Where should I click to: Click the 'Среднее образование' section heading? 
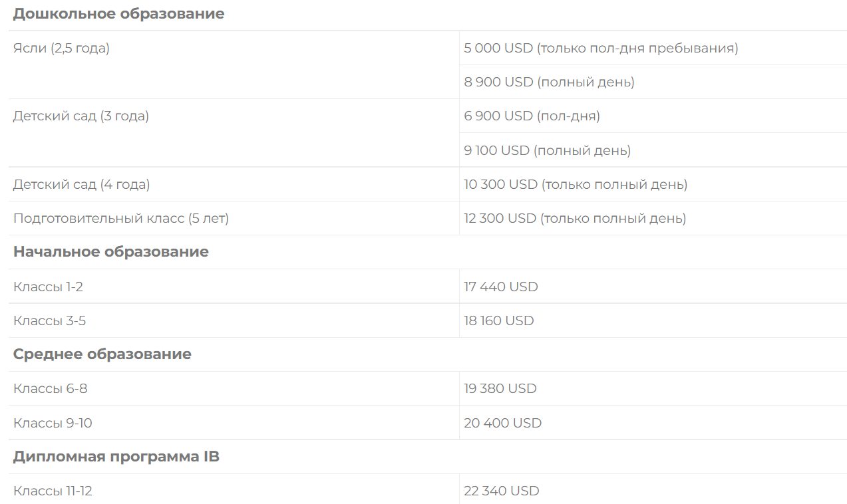(102, 354)
